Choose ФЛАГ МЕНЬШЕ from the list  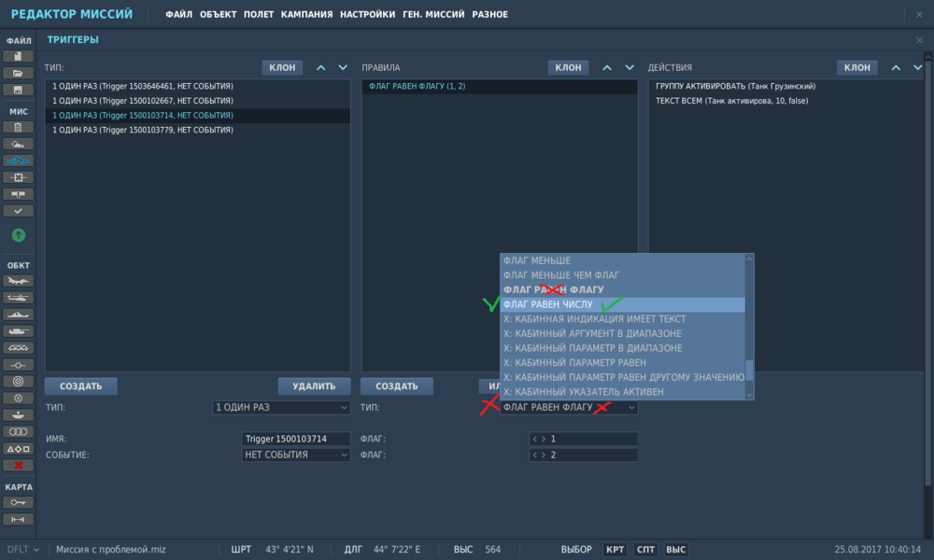(622, 260)
